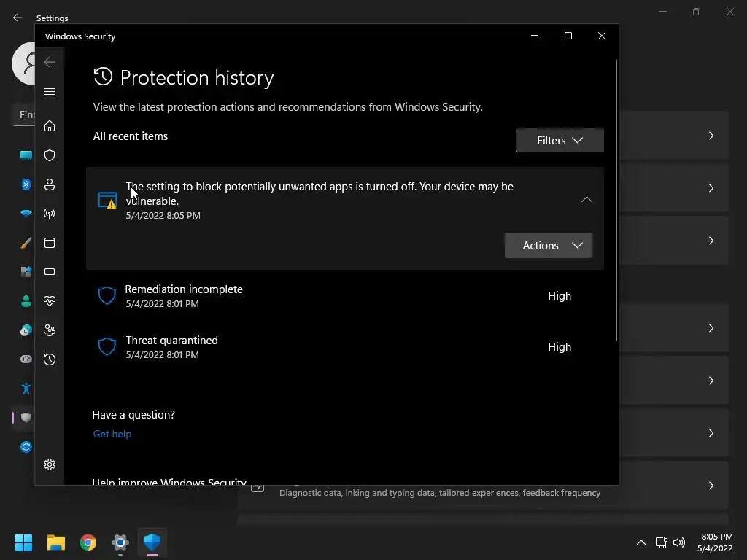Screen dimensions: 747x560
Task: Click the Remediation incomplete shield icon
Action: tap(107, 296)
